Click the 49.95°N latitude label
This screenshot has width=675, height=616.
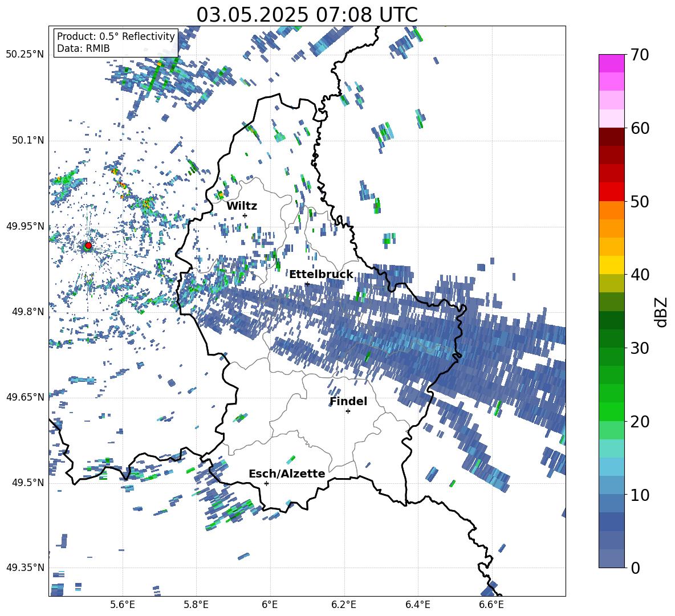click(25, 226)
